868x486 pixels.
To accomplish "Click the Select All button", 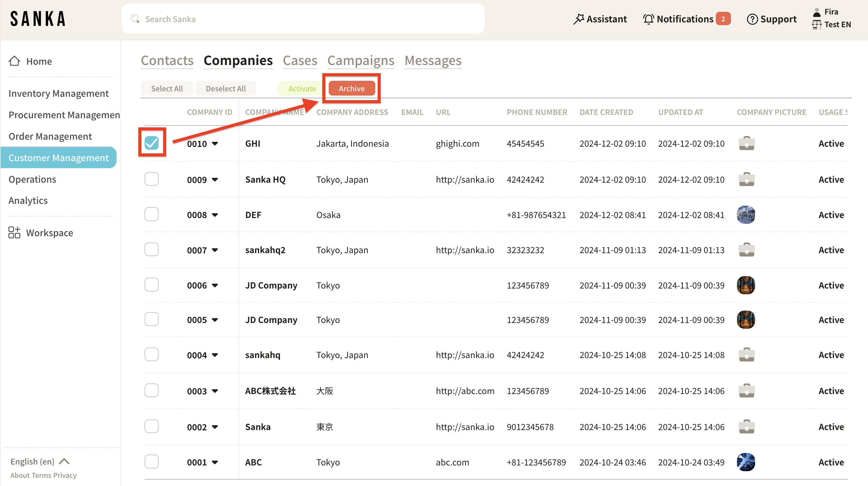I will 167,88.
